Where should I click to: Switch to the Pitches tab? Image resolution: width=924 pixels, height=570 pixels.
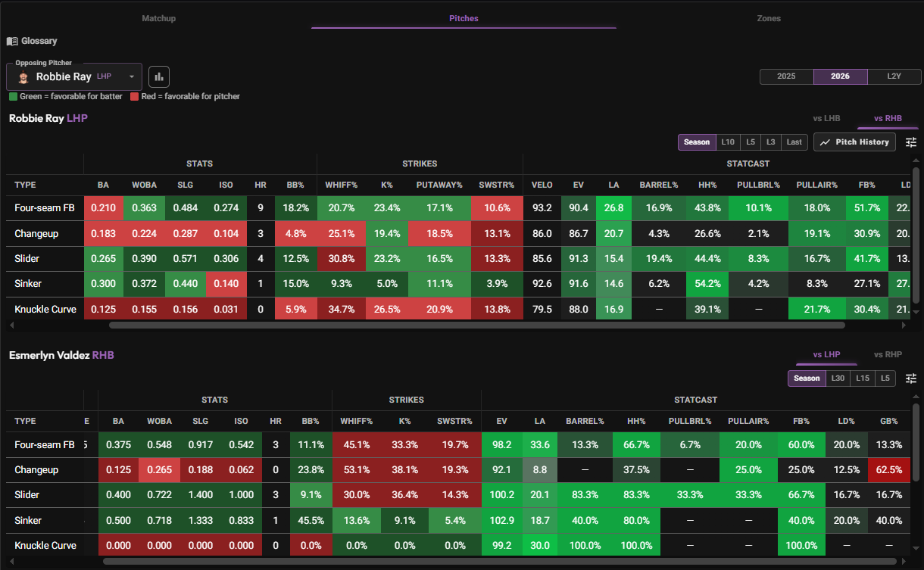tap(464, 18)
